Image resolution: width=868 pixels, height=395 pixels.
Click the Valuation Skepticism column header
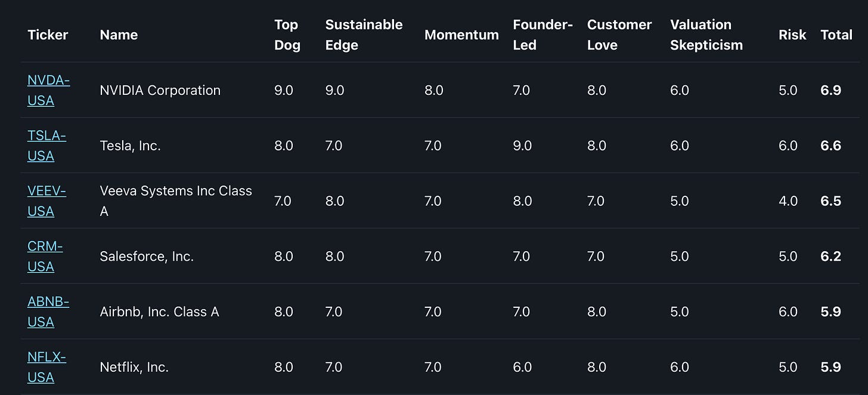pos(706,35)
